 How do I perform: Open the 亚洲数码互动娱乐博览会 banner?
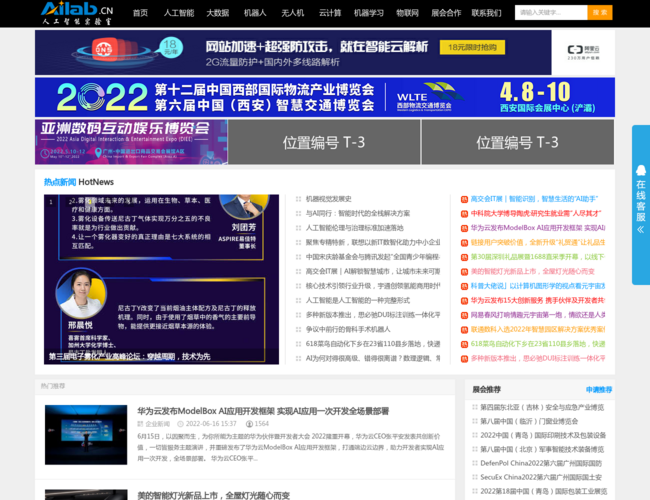pos(131,142)
